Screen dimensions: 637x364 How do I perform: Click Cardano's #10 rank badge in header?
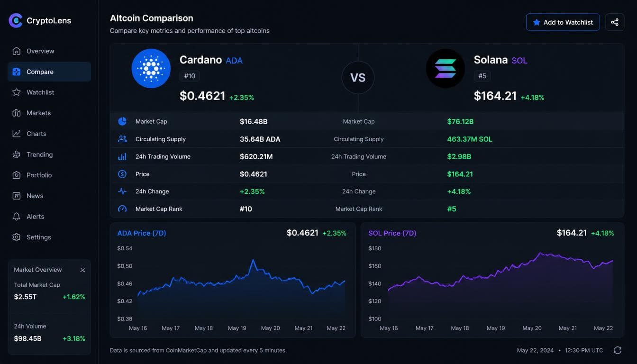pos(190,76)
